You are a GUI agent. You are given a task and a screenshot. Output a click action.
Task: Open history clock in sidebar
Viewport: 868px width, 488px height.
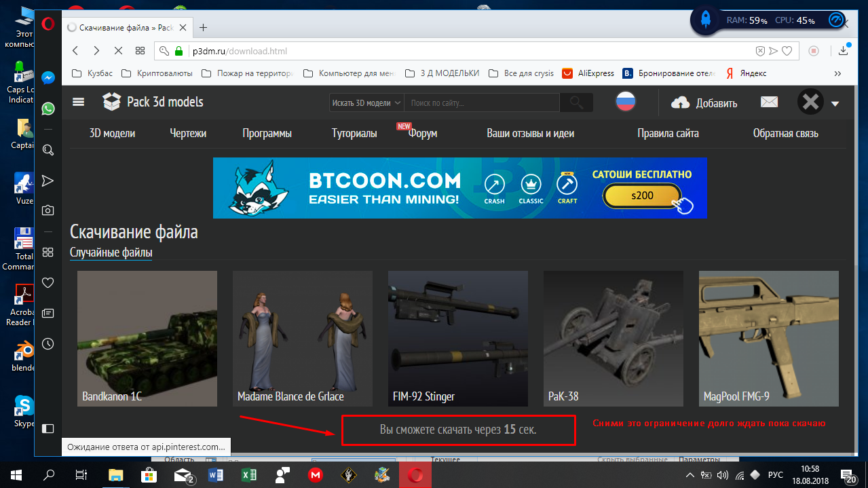point(48,343)
